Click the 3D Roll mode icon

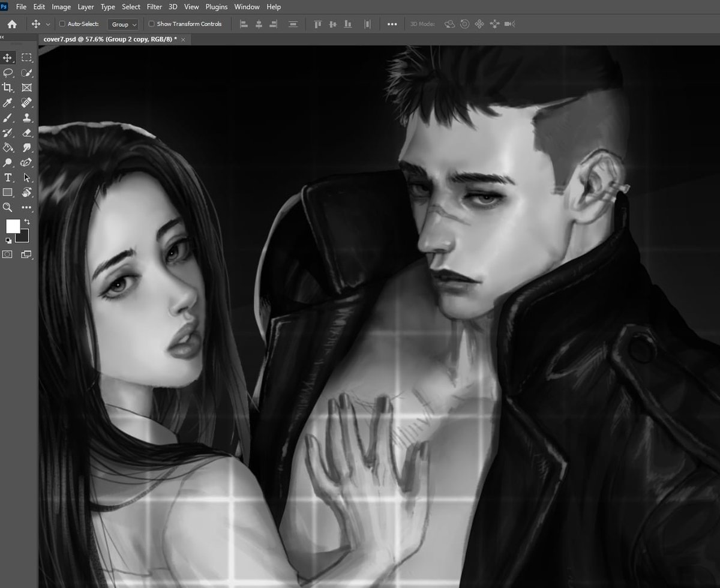click(x=464, y=24)
